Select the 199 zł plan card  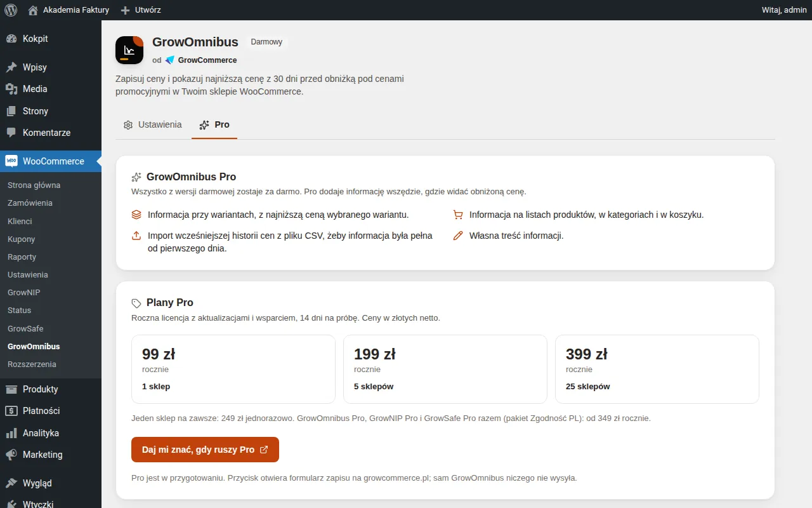tap(445, 370)
